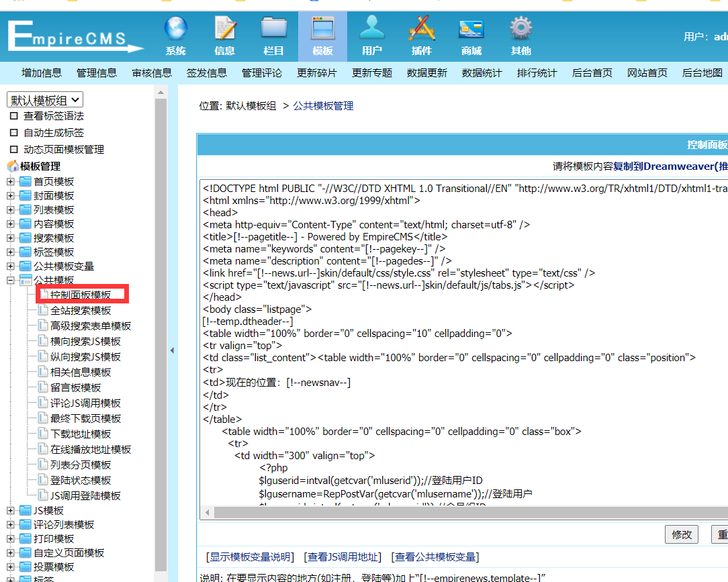Expand the 投票模板 tree node
Viewport: 728px width, 582px height.
click(11, 567)
